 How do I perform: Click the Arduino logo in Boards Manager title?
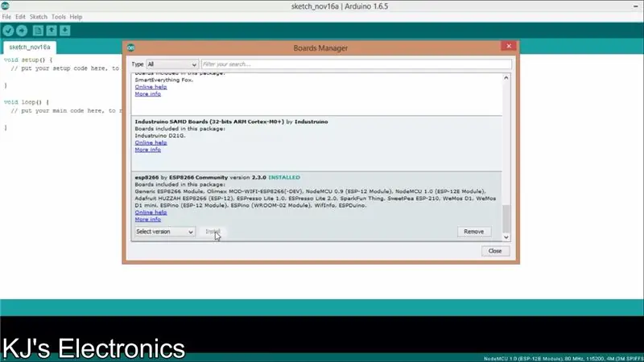(131, 48)
